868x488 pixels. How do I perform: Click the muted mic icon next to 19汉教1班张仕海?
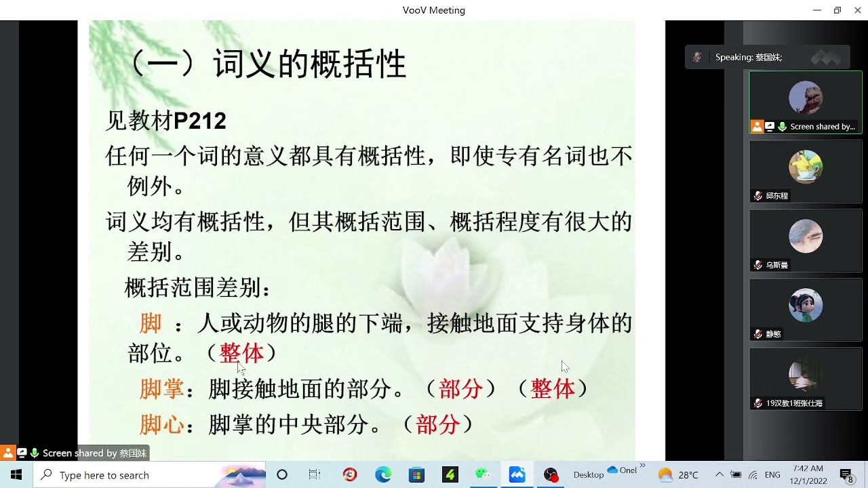click(758, 403)
